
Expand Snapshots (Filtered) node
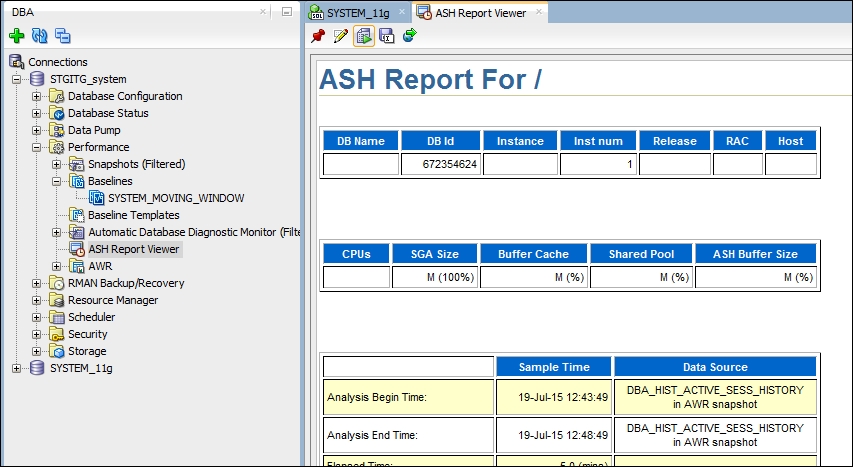[57, 164]
